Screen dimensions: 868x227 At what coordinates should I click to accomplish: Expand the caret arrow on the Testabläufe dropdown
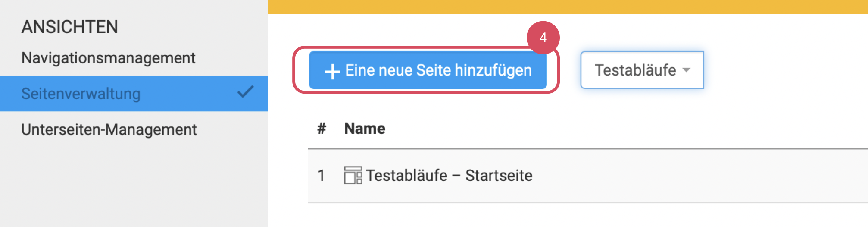(687, 70)
